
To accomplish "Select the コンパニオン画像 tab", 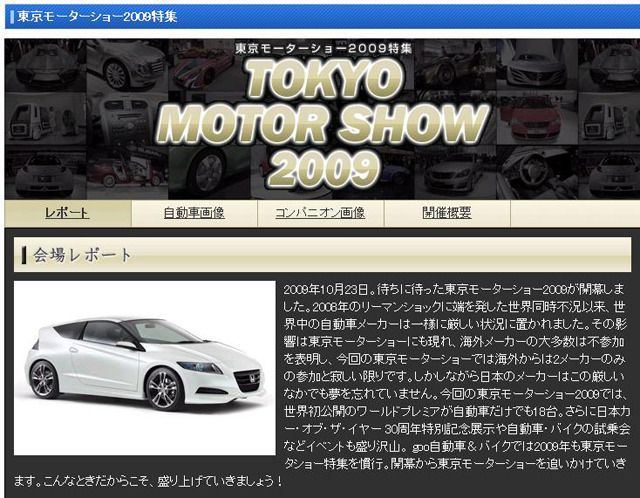I will click(x=319, y=213).
